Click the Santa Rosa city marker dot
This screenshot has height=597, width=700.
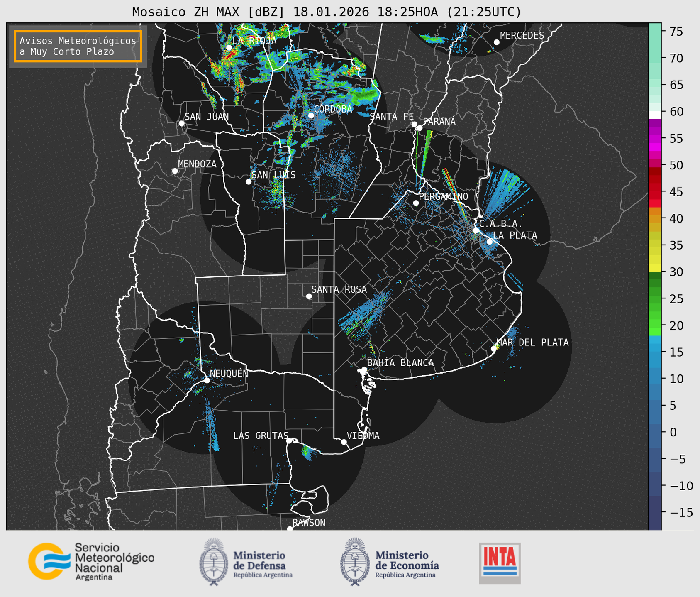coord(309,296)
